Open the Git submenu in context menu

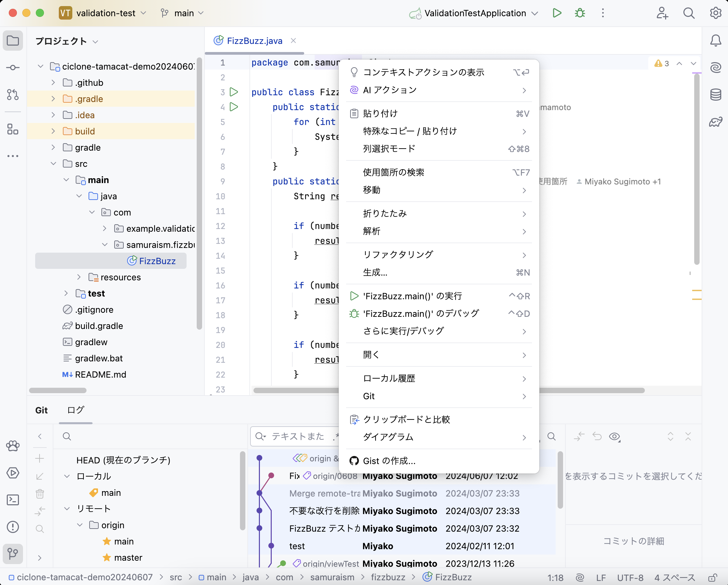pyautogui.click(x=439, y=396)
